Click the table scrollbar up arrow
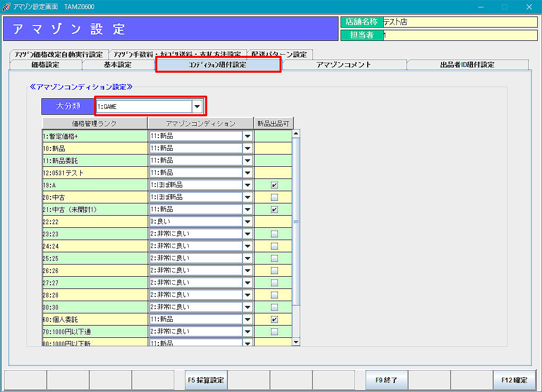The height and width of the screenshot is (392, 542). tap(296, 133)
